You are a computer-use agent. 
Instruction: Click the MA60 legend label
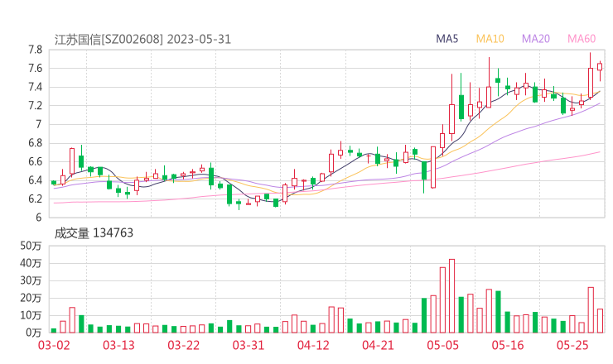tap(582, 39)
